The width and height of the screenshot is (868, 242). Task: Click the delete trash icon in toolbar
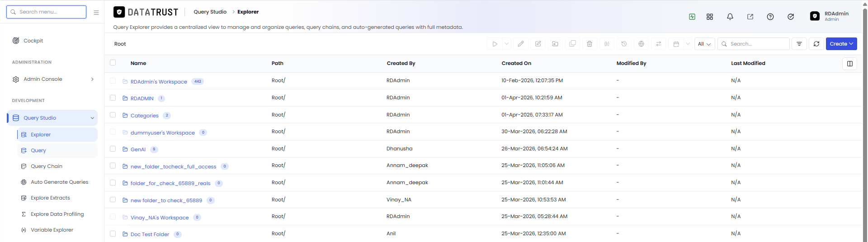pyautogui.click(x=590, y=44)
